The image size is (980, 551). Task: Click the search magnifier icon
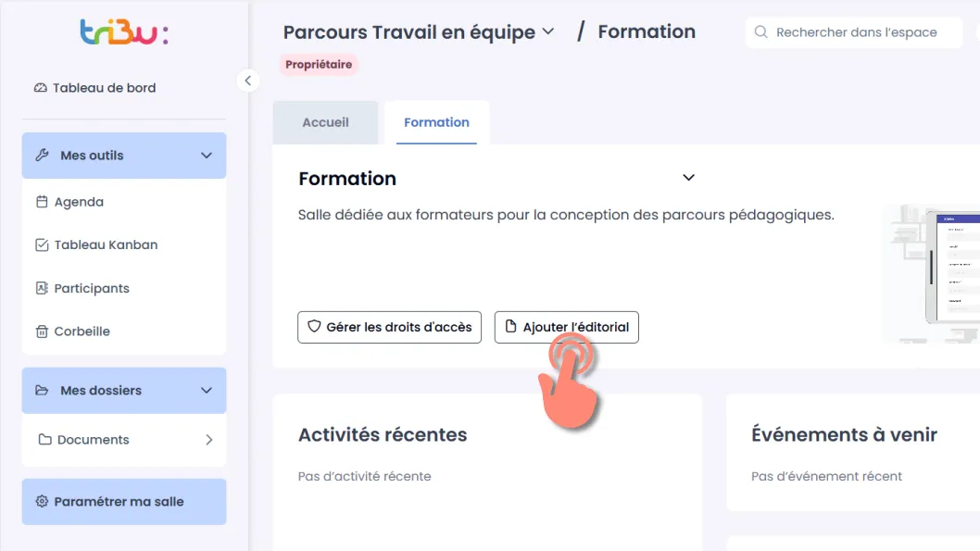pos(760,31)
